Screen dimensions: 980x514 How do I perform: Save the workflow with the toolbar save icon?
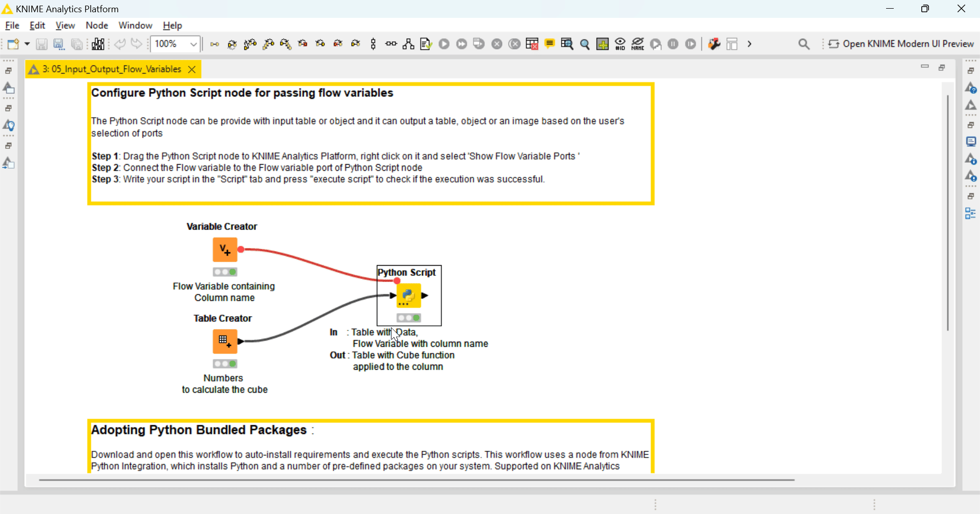(x=41, y=44)
